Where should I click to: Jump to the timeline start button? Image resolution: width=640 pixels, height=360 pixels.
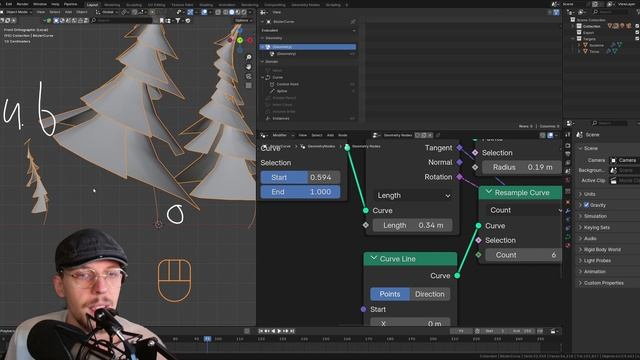261,331
